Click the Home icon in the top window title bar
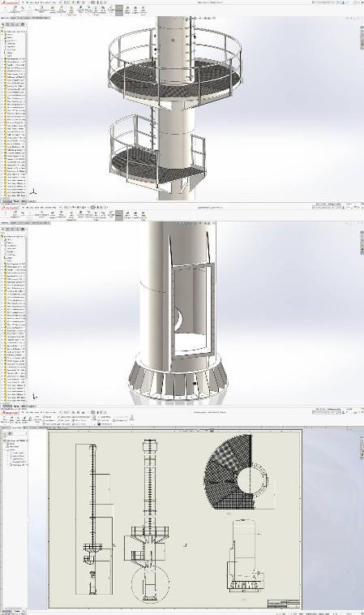Image resolution: width=364 pixels, height=615 pixels. point(65,2)
